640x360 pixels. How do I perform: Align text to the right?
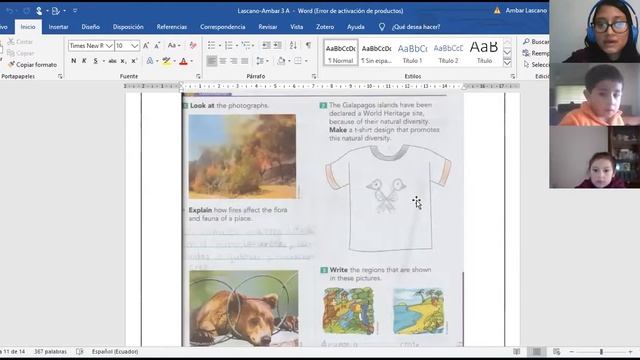pyautogui.click(x=233, y=61)
